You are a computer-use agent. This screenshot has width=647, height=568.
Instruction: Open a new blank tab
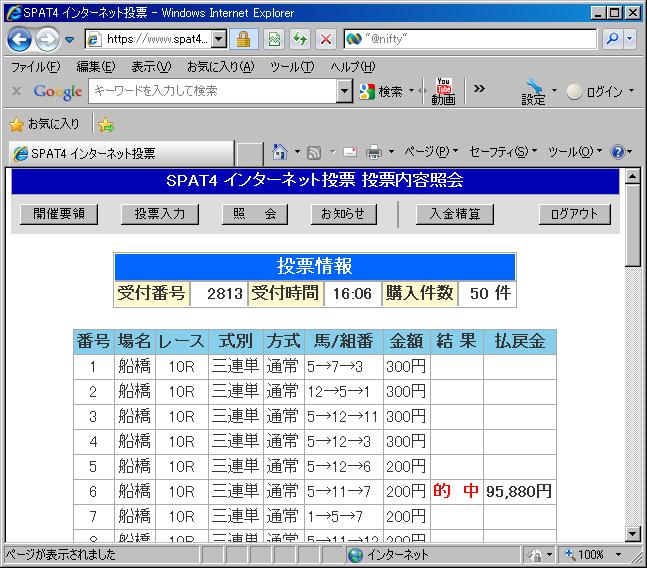250,154
